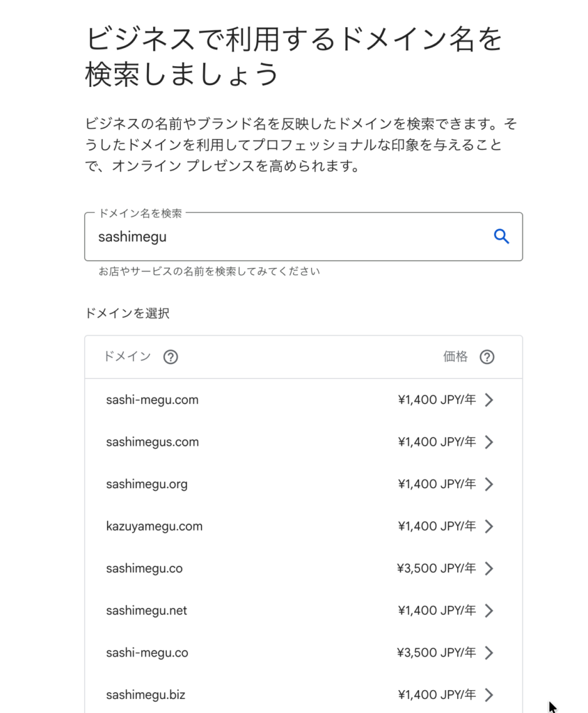The height and width of the screenshot is (713, 588).
Task: Click chevron for sashimegu.net
Action: click(x=489, y=611)
